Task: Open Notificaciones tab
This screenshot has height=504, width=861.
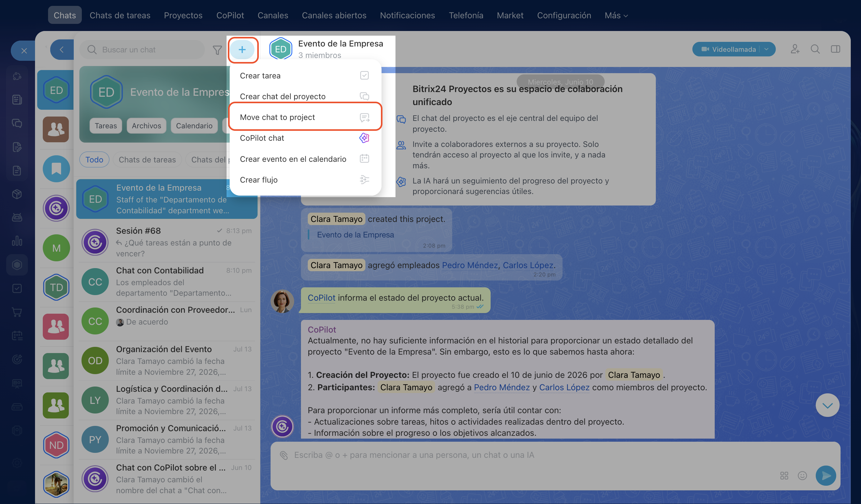Action: pos(407,15)
